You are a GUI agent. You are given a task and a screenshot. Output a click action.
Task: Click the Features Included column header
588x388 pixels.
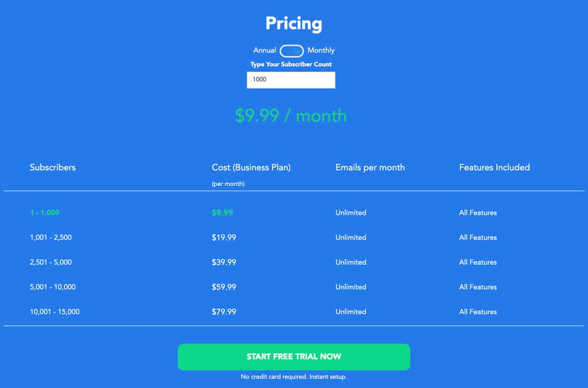point(494,168)
